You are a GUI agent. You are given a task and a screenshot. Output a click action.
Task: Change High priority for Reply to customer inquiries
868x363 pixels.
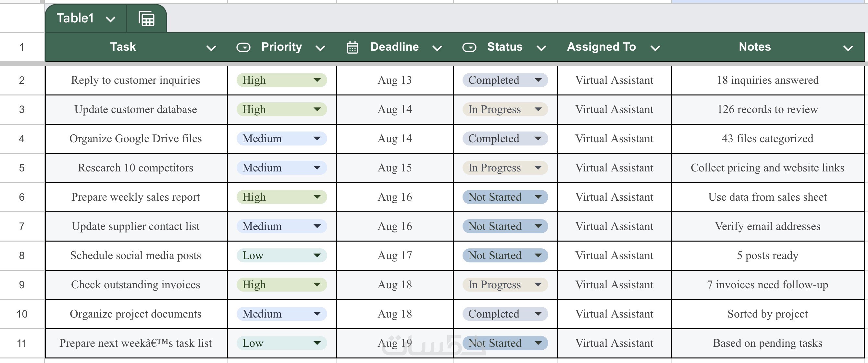pos(282,80)
